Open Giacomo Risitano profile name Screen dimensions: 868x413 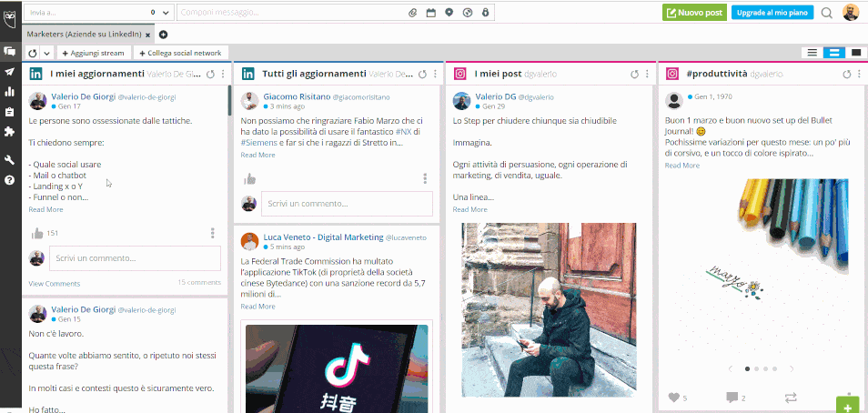[x=297, y=96]
